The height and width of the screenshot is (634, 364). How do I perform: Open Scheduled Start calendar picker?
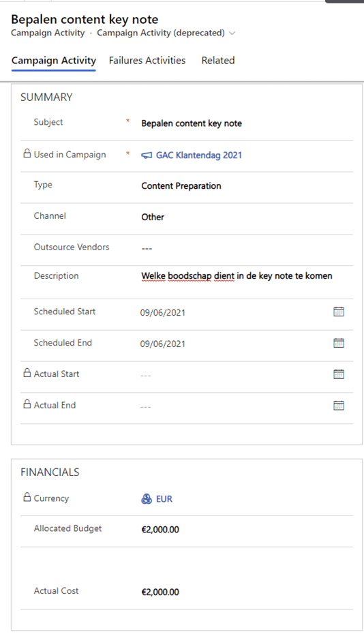(x=339, y=312)
